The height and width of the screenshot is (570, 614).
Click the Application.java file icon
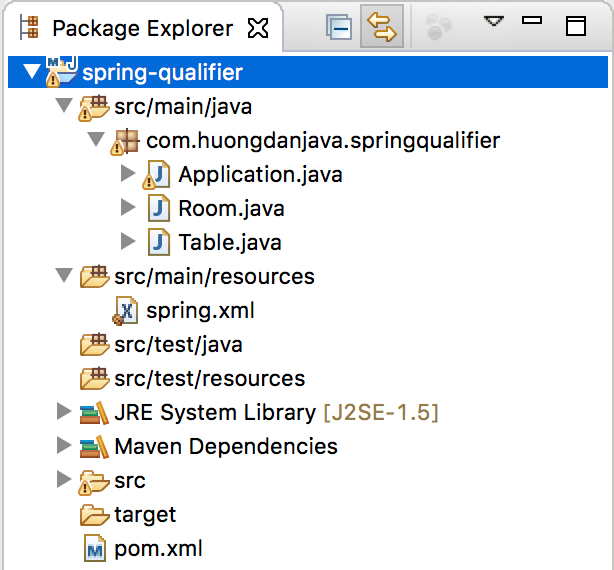click(x=156, y=175)
